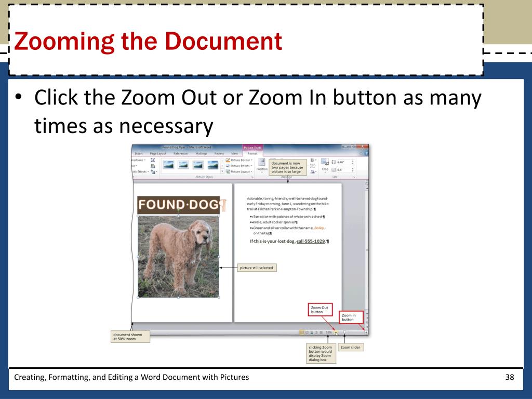
Task: Switch to Draft view icon
Action: click(x=321, y=332)
